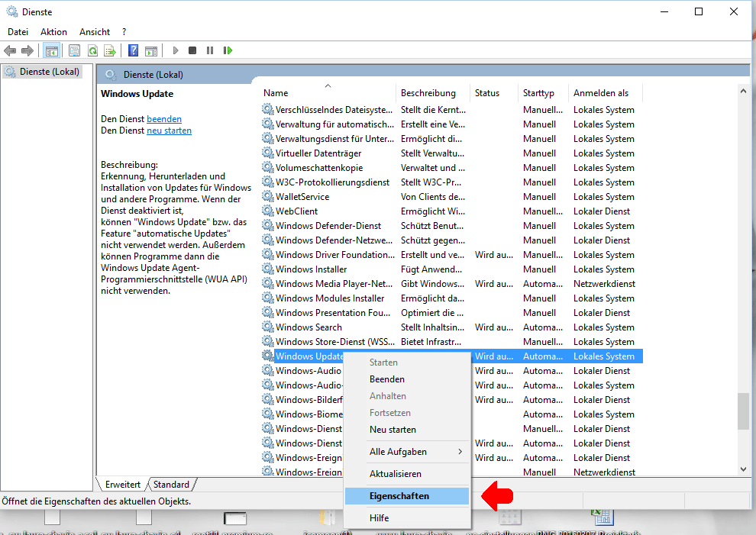Click the vertical scrollbar thumb of the services list
The height and width of the screenshot is (535, 756).
[743, 411]
